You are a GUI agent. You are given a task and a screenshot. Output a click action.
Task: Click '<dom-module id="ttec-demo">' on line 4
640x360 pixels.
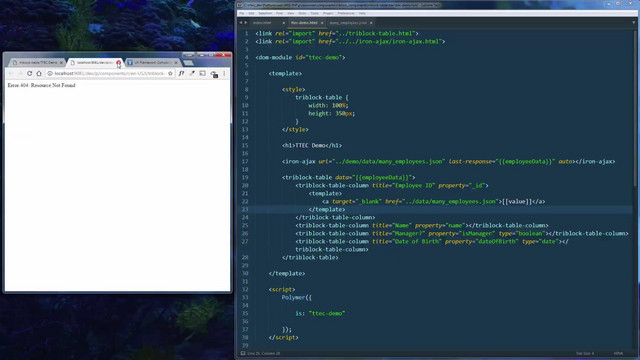pos(300,58)
